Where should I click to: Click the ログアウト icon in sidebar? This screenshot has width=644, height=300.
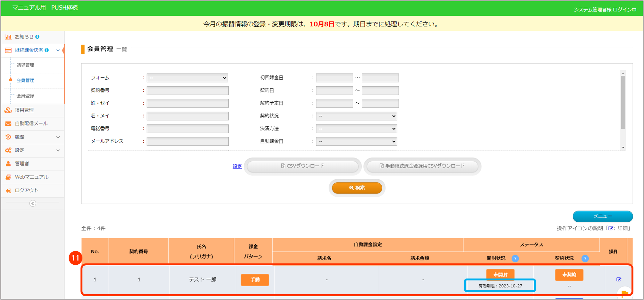[8, 191]
